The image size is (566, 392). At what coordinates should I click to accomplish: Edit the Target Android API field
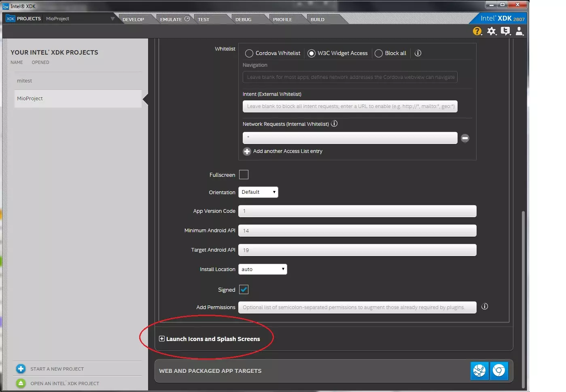coord(357,250)
